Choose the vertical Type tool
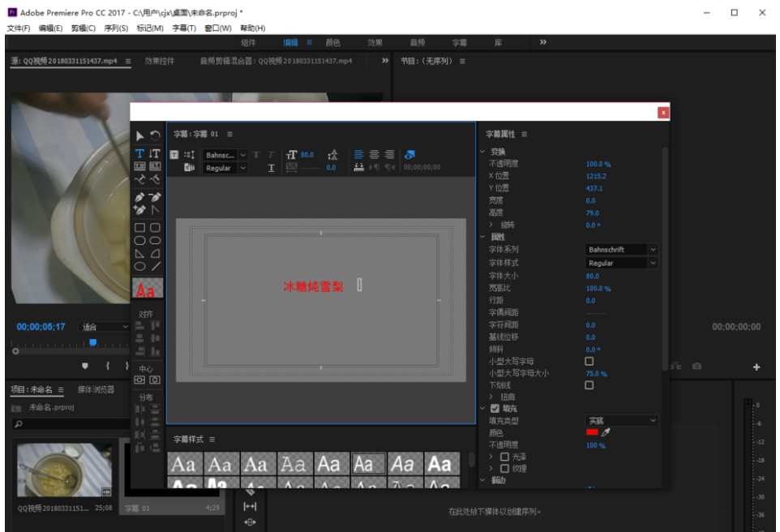Image resolution: width=780 pixels, height=532 pixels. click(155, 153)
